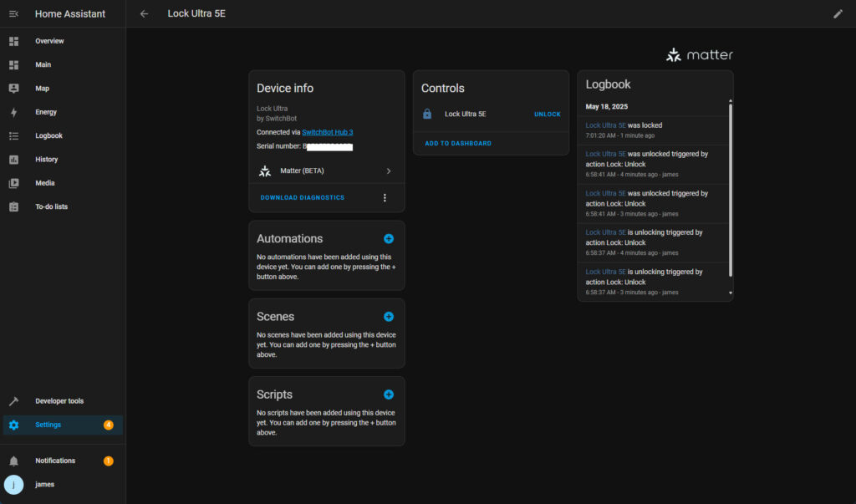
Task: Add a new script with plus icon
Action: (388, 395)
